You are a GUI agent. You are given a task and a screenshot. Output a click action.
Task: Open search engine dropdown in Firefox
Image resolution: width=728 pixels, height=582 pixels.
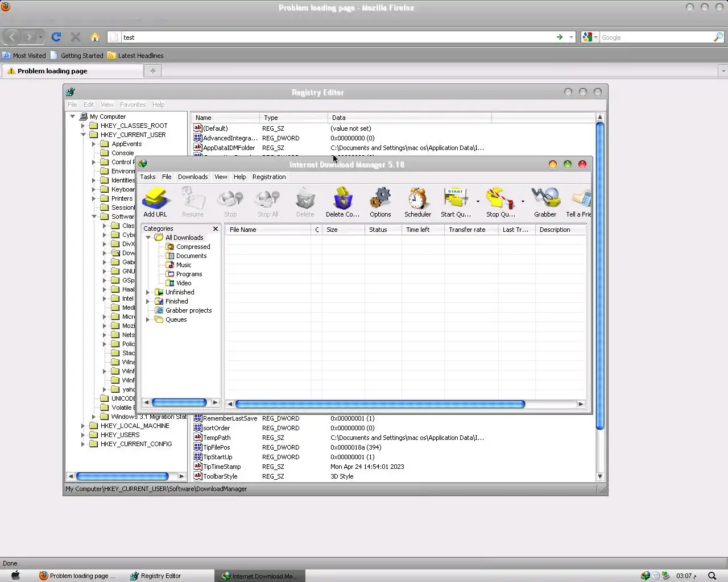(595, 37)
